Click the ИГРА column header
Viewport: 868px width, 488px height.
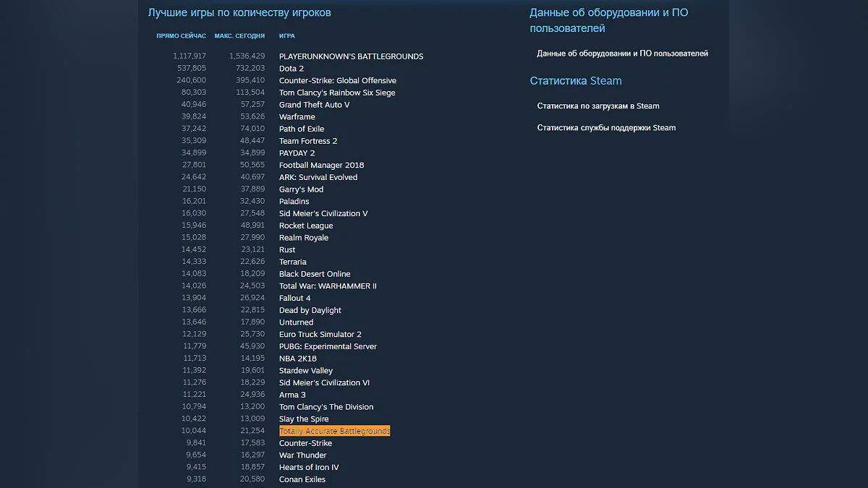[286, 36]
